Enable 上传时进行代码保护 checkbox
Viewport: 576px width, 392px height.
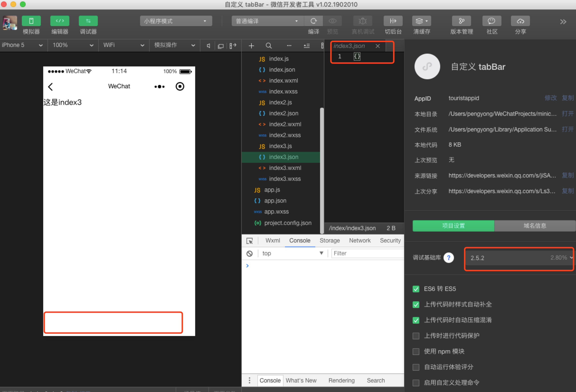(416, 336)
